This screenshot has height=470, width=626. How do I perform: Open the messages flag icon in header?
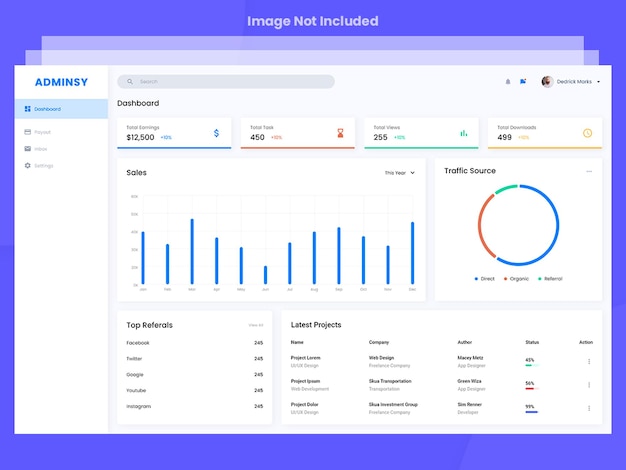coord(523,81)
